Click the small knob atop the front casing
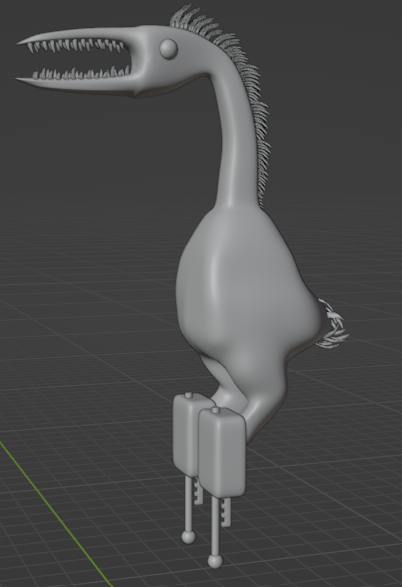Viewport: 402px width, 587px height. 215,410
